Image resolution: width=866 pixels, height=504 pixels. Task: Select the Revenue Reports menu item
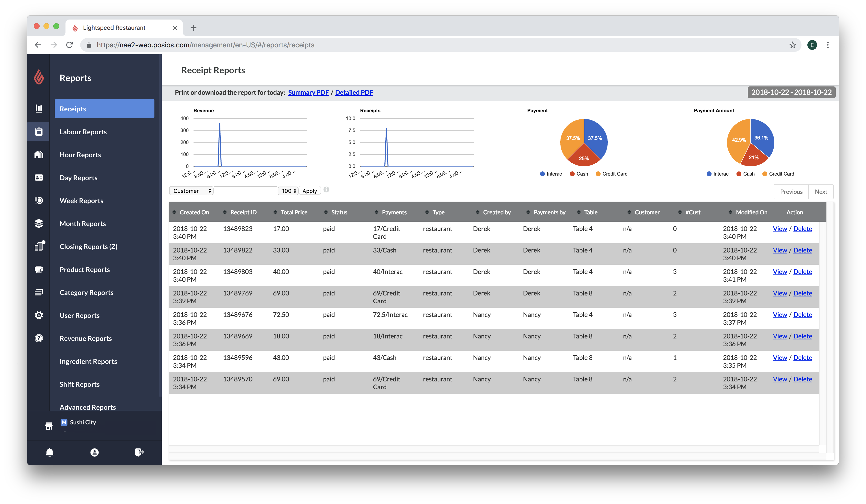point(85,338)
